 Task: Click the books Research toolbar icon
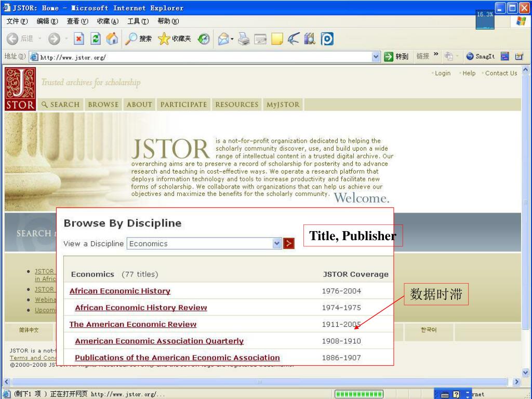point(310,38)
